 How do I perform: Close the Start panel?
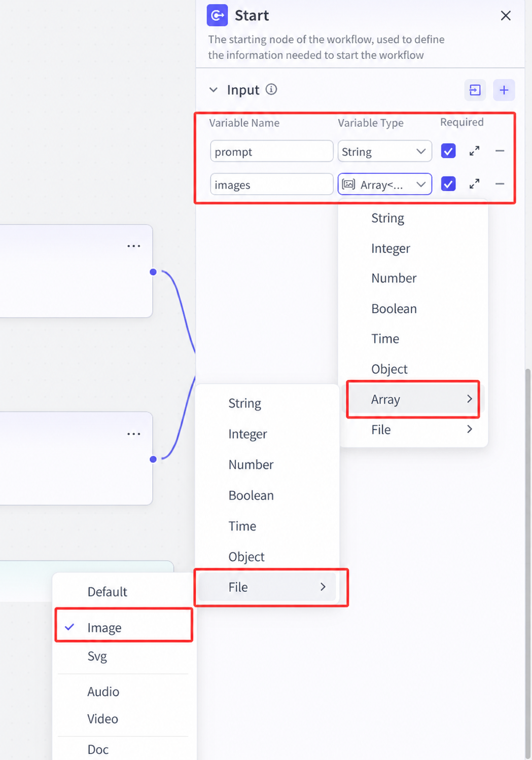pyautogui.click(x=506, y=16)
